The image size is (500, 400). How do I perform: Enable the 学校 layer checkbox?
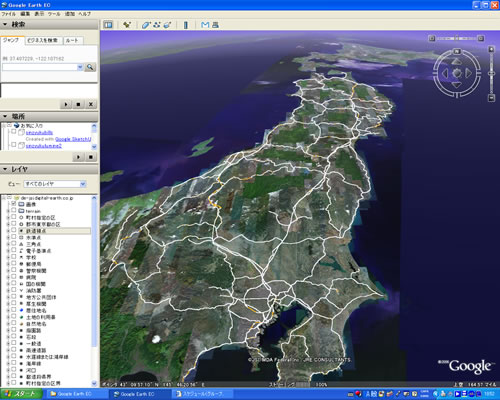(x=14, y=257)
